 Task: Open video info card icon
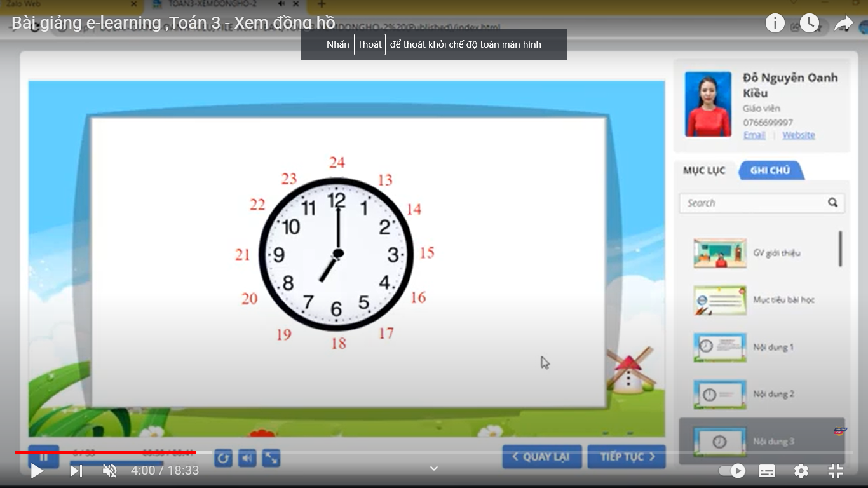click(775, 24)
